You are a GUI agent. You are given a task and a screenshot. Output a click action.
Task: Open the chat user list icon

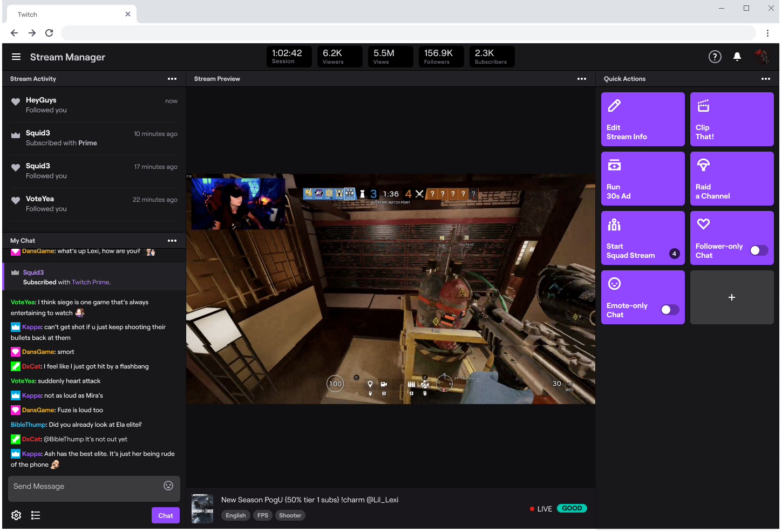click(x=36, y=515)
